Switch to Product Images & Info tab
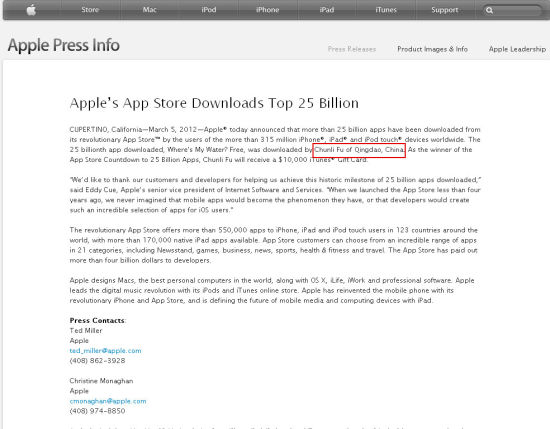 point(432,49)
